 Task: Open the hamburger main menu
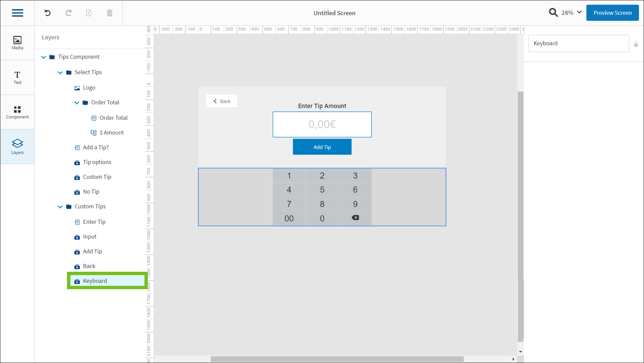[x=17, y=13]
